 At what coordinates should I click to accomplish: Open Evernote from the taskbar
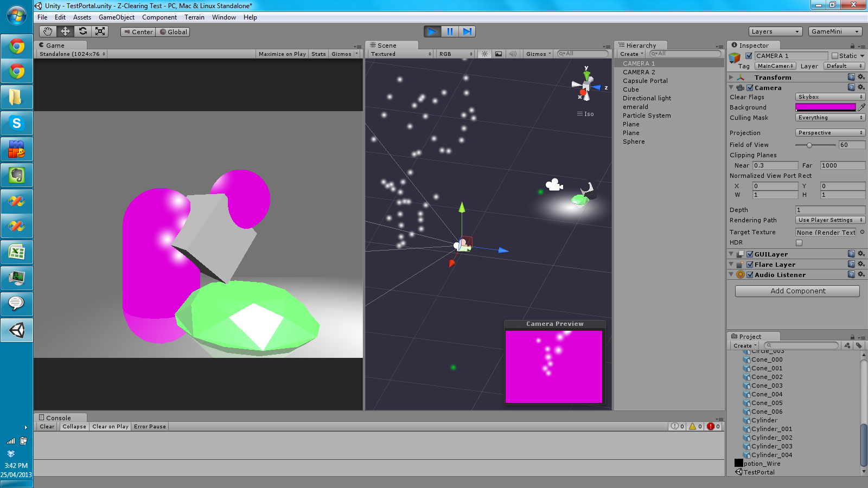17,175
